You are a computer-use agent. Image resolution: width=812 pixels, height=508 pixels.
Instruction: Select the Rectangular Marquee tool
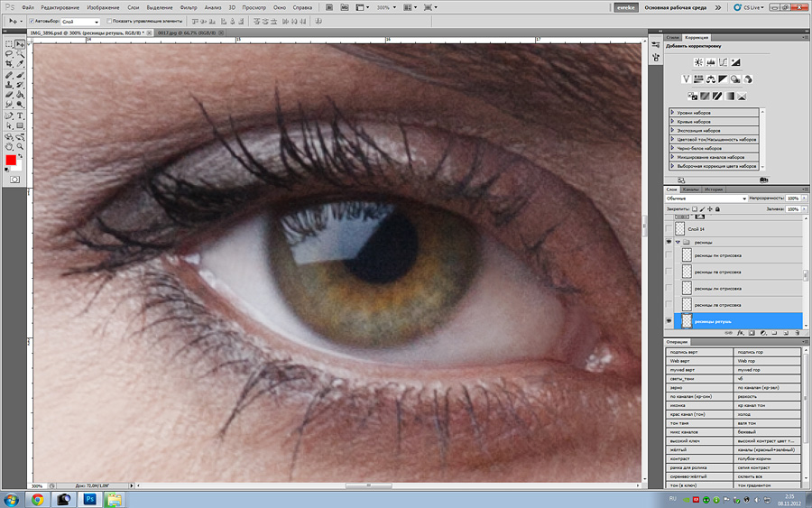pyautogui.click(x=9, y=44)
